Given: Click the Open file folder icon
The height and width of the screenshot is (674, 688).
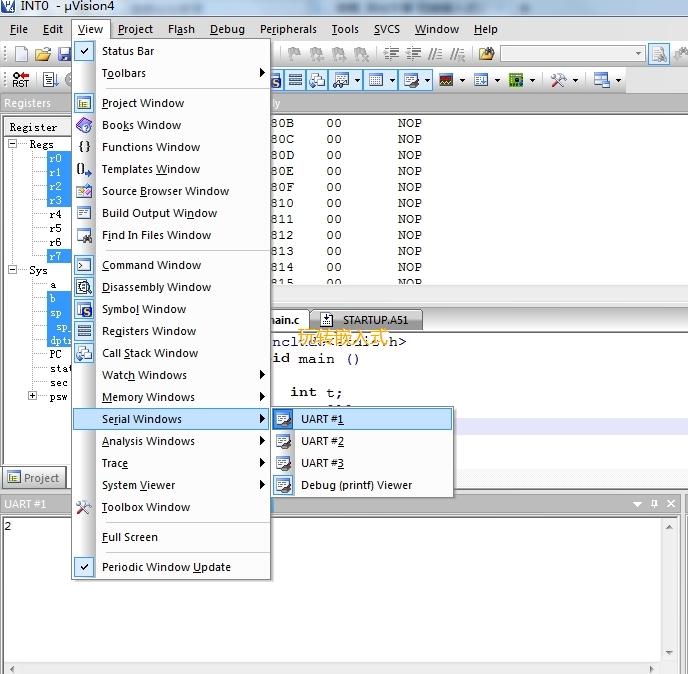Looking at the screenshot, I should (x=43, y=54).
